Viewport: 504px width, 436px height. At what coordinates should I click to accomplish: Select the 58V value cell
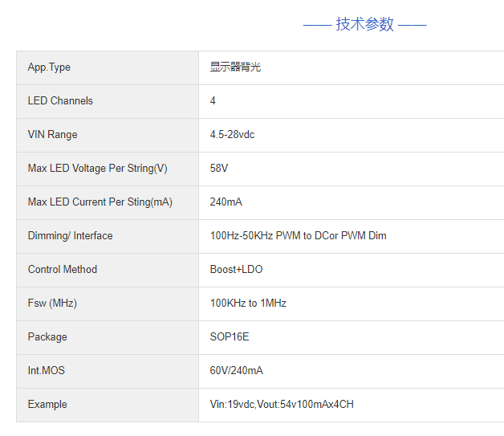click(x=219, y=169)
